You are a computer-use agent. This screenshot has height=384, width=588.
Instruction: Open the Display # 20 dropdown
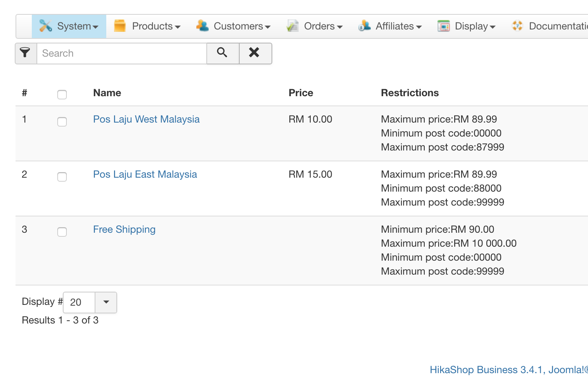pos(106,302)
